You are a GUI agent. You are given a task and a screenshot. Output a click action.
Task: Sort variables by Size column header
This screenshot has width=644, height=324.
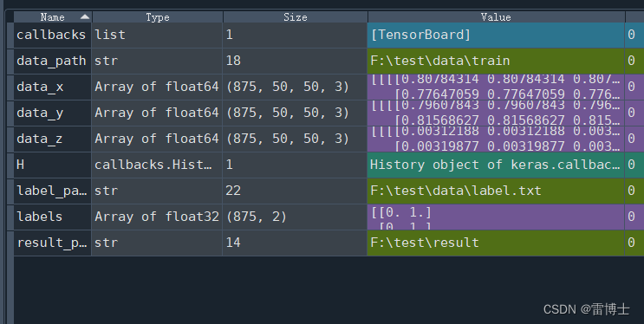[295, 17]
